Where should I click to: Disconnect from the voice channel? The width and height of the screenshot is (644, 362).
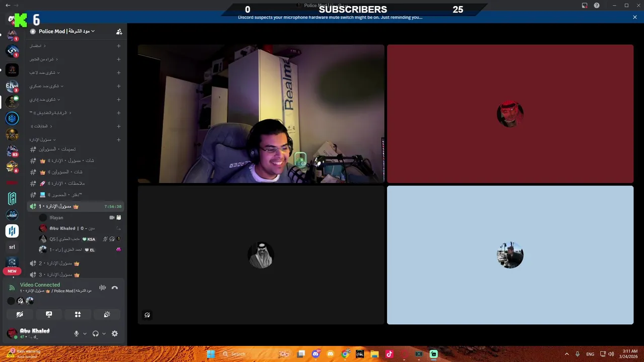point(115,288)
